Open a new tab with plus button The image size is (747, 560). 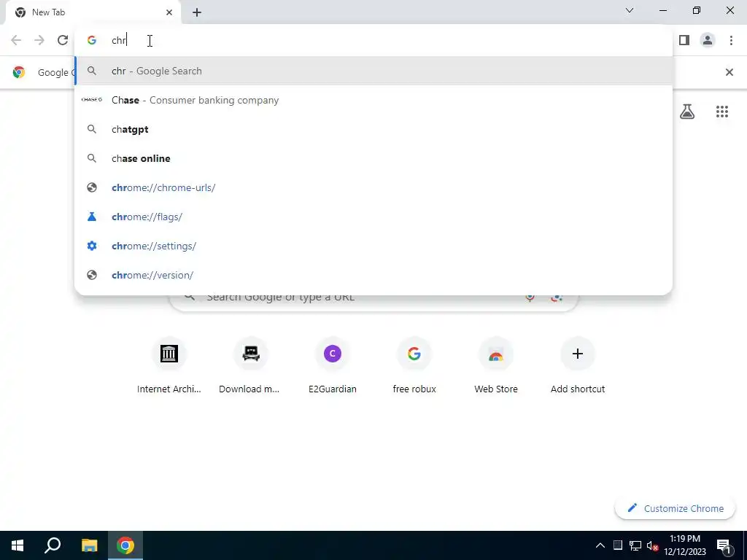197,12
